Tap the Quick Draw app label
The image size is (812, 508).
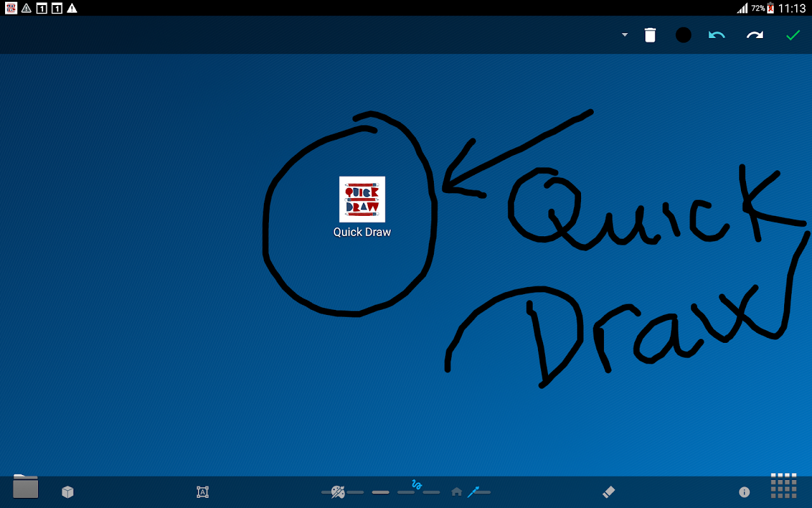click(362, 232)
